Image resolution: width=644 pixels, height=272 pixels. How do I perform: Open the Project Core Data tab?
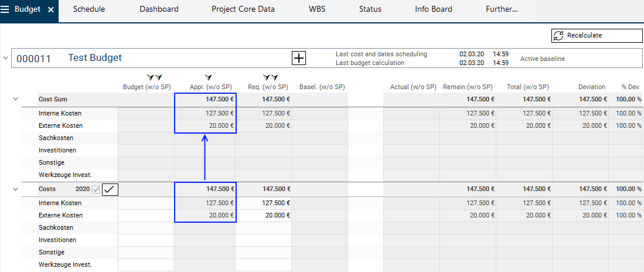pos(243,9)
